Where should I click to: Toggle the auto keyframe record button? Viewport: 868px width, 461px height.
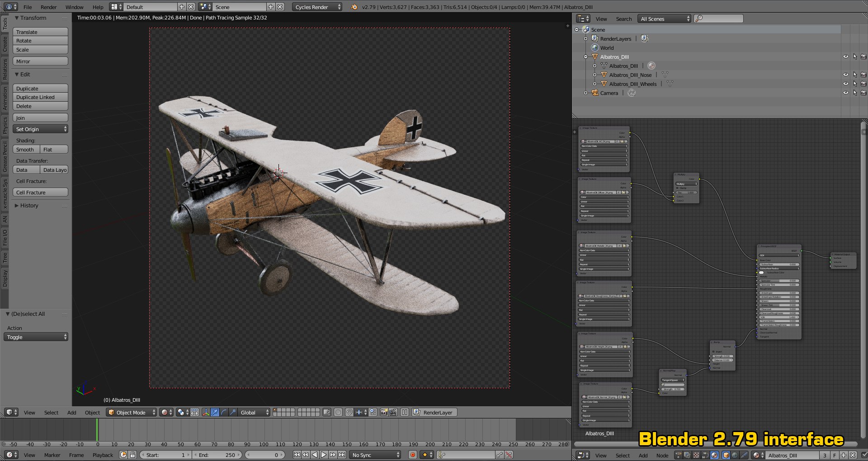[x=412, y=455]
